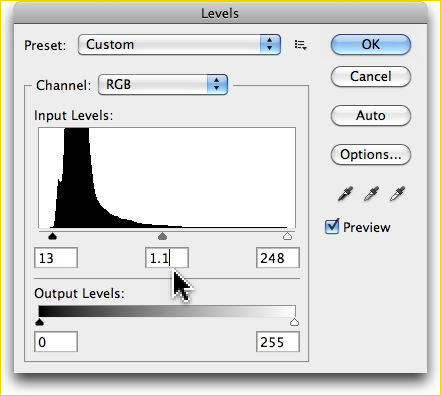Viewport: 441px width, 396px height.
Task: Click the midtone gray input slider triangle
Action: pyautogui.click(x=162, y=236)
